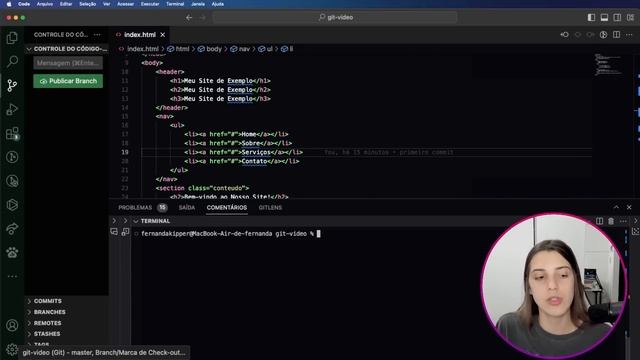Open the Seleção menu
640x360 pixels.
coord(87,4)
